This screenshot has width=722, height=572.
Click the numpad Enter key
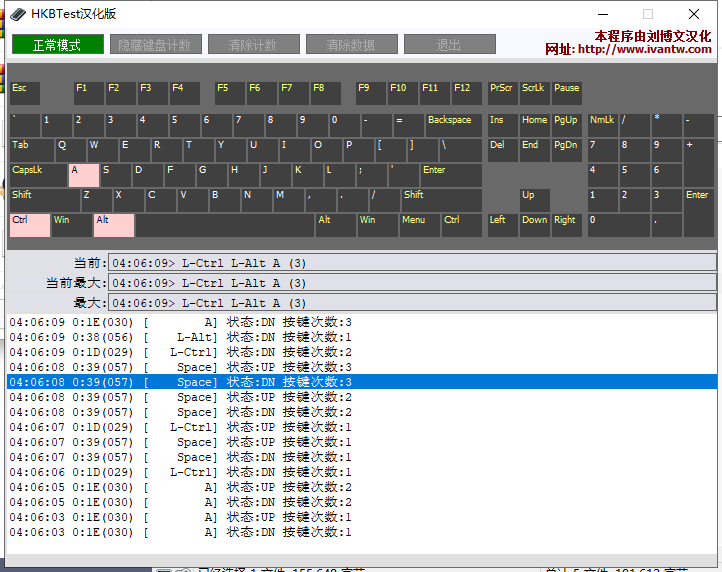pyautogui.click(x=699, y=213)
